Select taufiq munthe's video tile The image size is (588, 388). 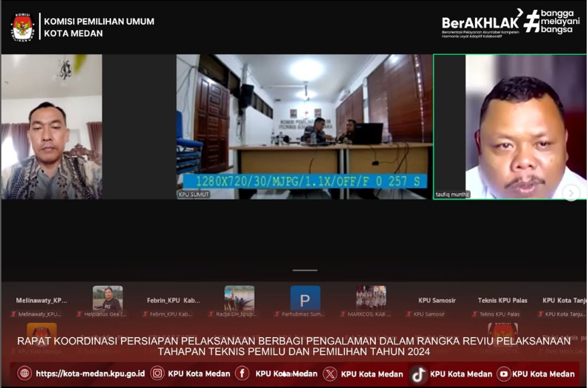[510, 126]
